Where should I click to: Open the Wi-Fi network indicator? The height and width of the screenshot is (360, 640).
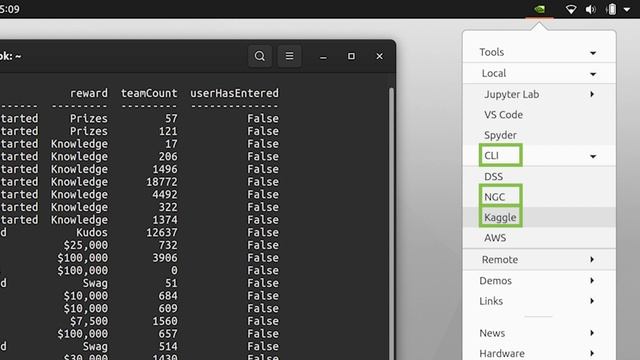pos(571,9)
